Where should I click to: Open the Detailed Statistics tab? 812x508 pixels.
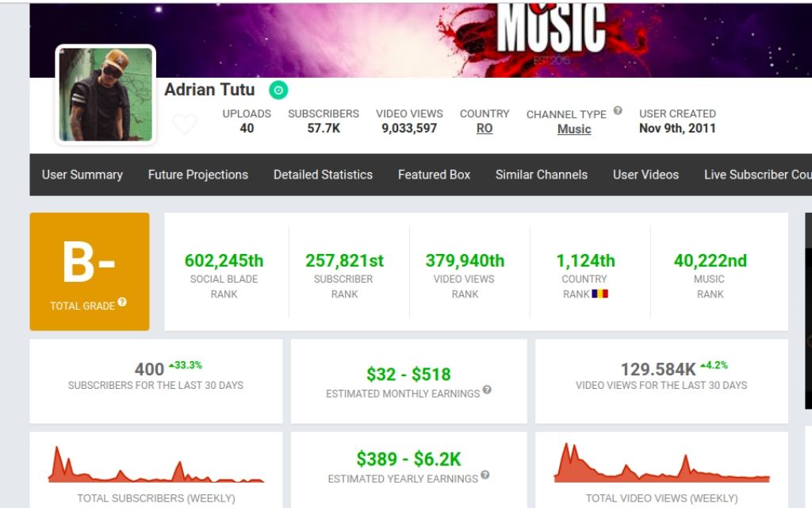point(323,175)
